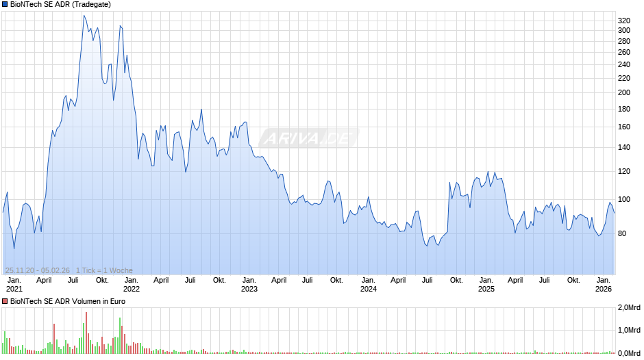Image resolution: width=644 pixels, height=360 pixels.
Task: Click the Jan. 2022 time axis label
Action: click(x=132, y=285)
